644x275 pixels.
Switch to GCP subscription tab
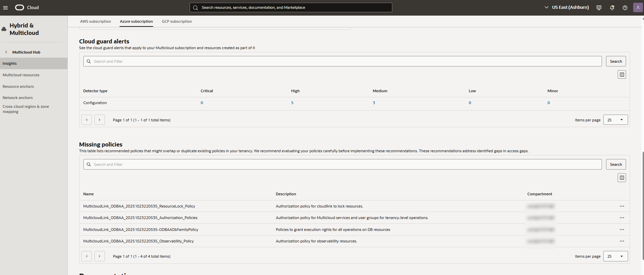point(177,21)
